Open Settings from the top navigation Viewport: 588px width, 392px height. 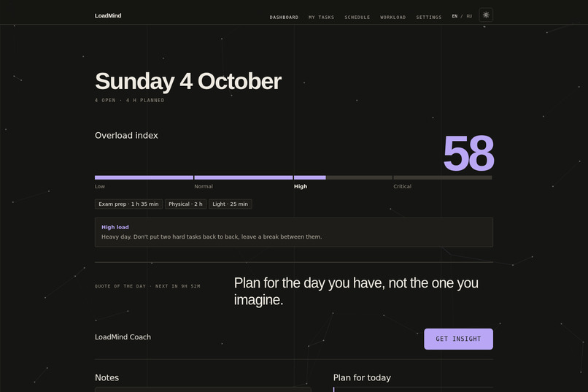(429, 18)
